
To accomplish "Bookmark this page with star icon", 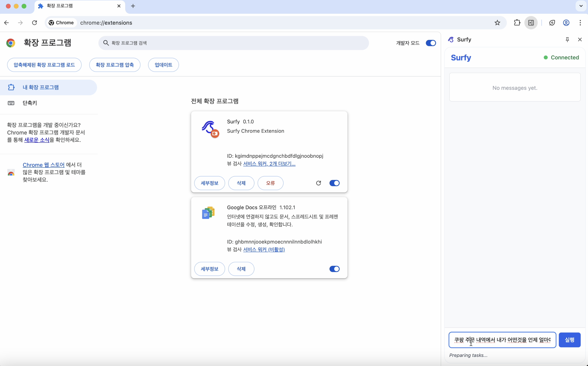I will [x=497, y=23].
